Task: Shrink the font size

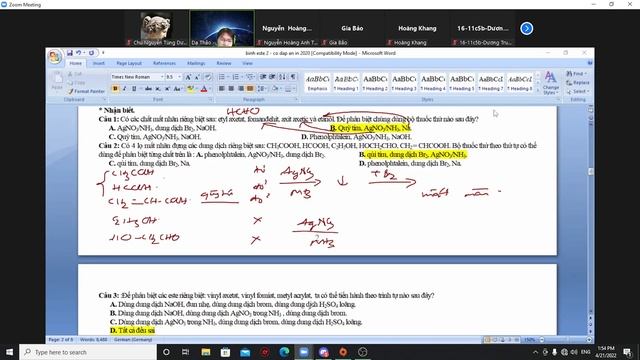Action: [x=197, y=77]
